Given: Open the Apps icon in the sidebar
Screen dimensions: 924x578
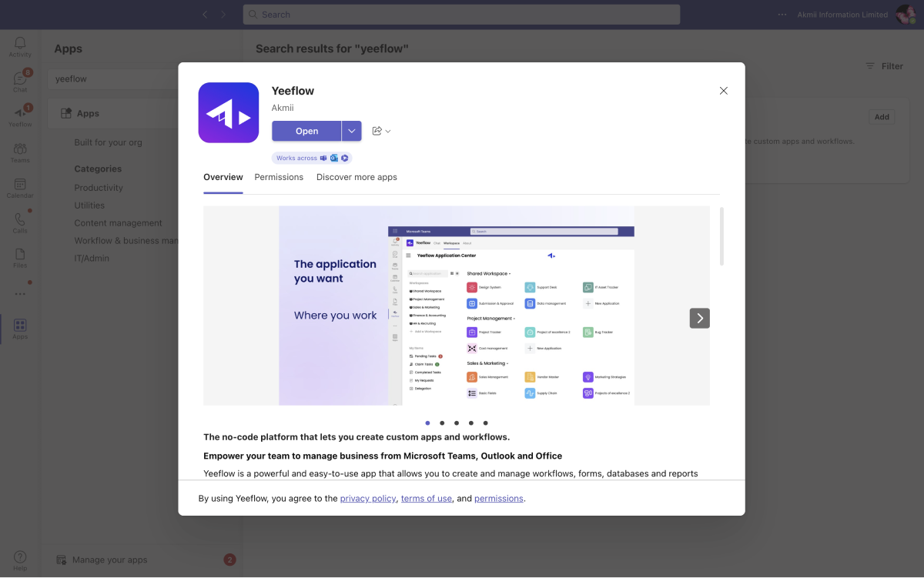Looking at the screenshot, I should (19, 326).
